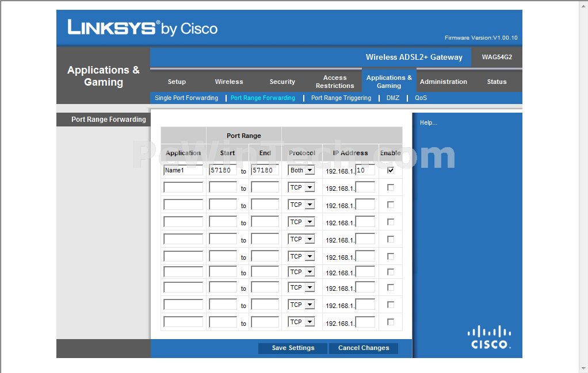Switch to the Wireless tab
The width and height of the screenshot is (588, 373).
pos(229,82)
